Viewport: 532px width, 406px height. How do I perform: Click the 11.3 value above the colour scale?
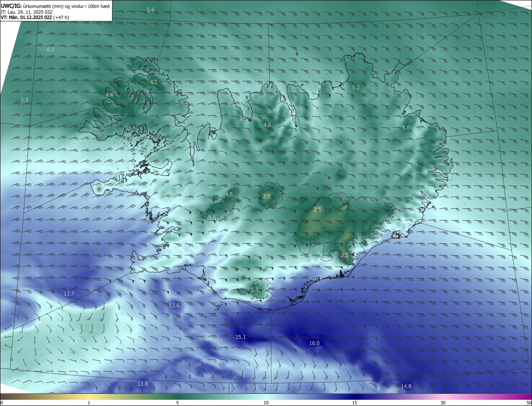coord(392,391)
